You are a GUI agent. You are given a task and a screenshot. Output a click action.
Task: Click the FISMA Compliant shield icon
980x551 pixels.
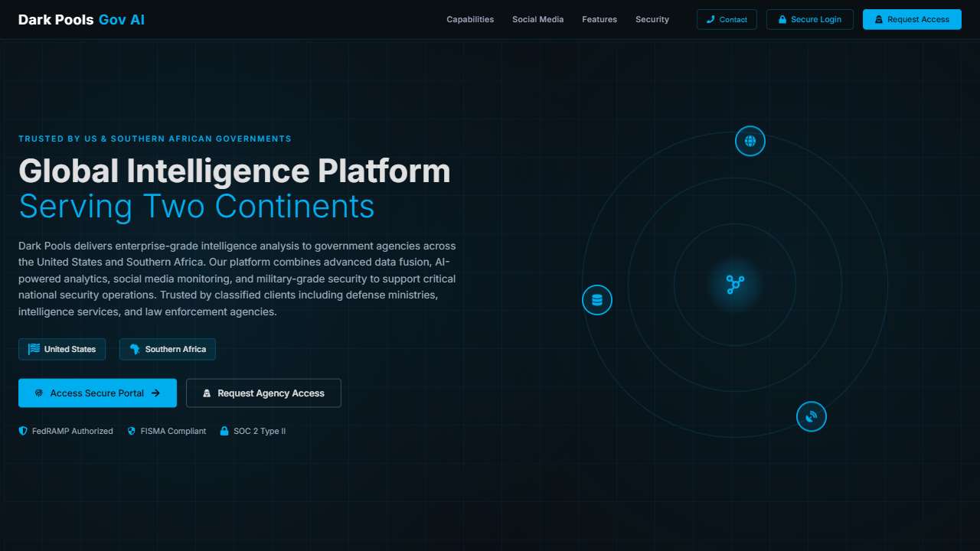(x=132, y=431)
